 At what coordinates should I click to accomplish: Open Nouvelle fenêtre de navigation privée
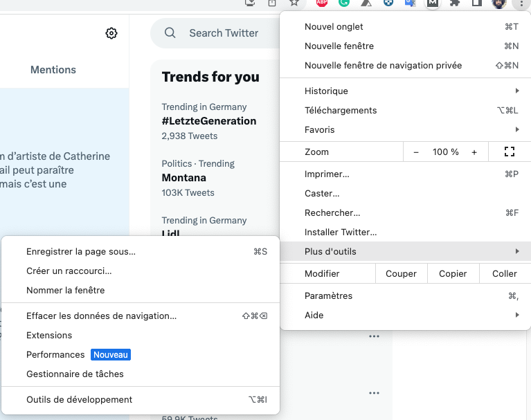point(406,65)
